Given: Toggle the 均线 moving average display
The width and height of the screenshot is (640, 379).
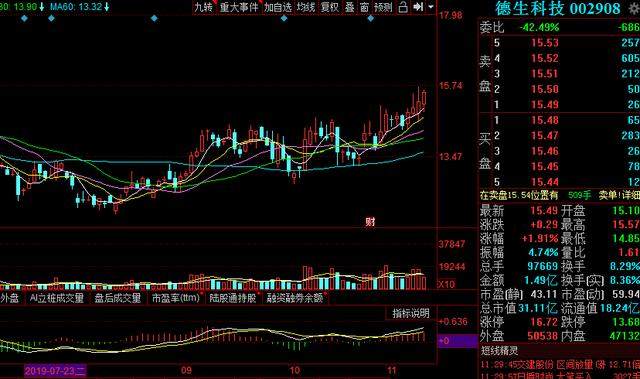Looking at the screenshot, I should tap(306, 7).
